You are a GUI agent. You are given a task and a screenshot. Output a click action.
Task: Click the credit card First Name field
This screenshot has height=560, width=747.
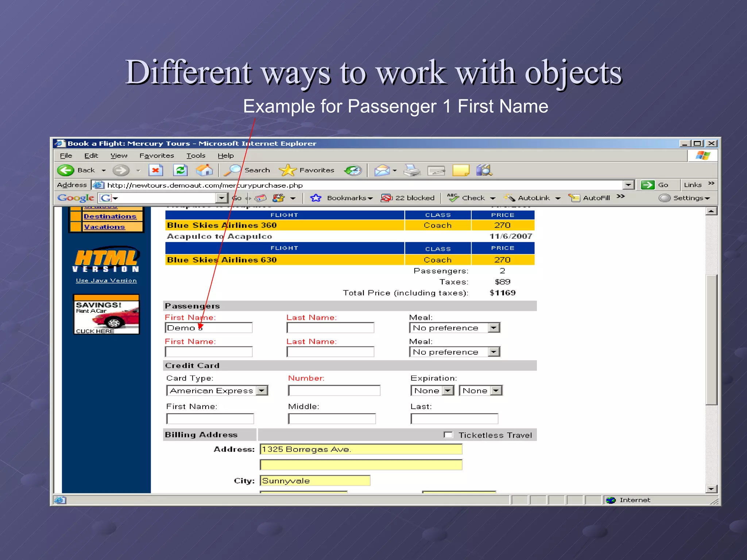point(210,419)
